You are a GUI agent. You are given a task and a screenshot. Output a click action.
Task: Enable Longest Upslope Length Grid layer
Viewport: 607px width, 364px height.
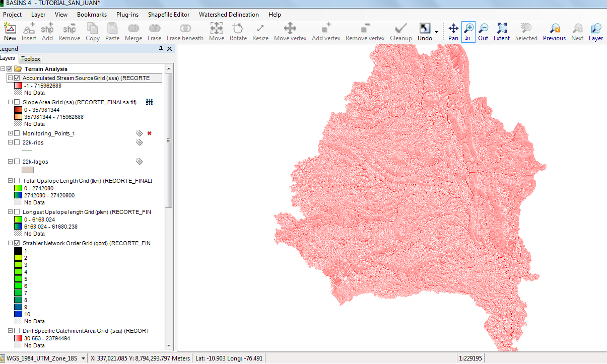point(17,212)
